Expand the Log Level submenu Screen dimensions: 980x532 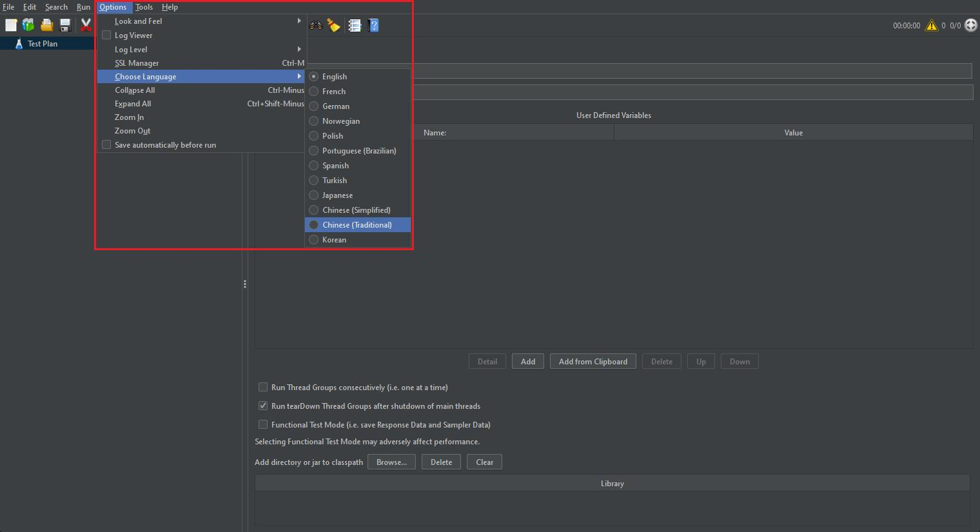click(x=201, y=49)
